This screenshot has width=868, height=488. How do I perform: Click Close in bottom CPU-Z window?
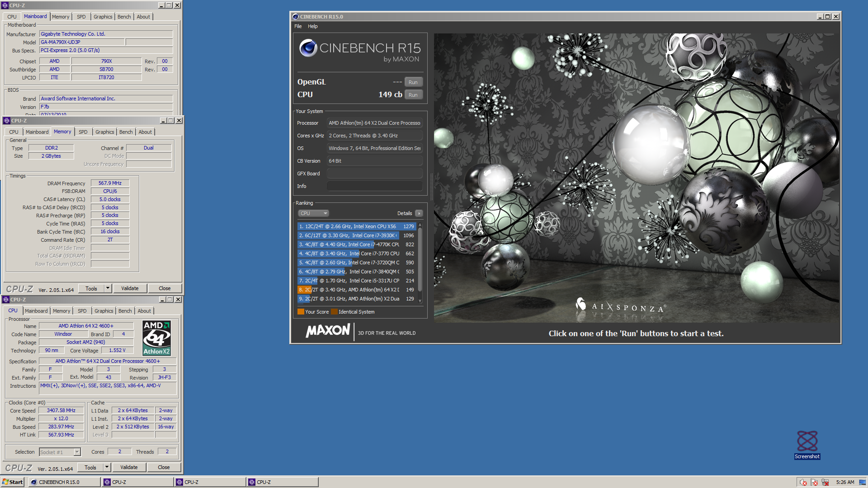pos(164,467)
